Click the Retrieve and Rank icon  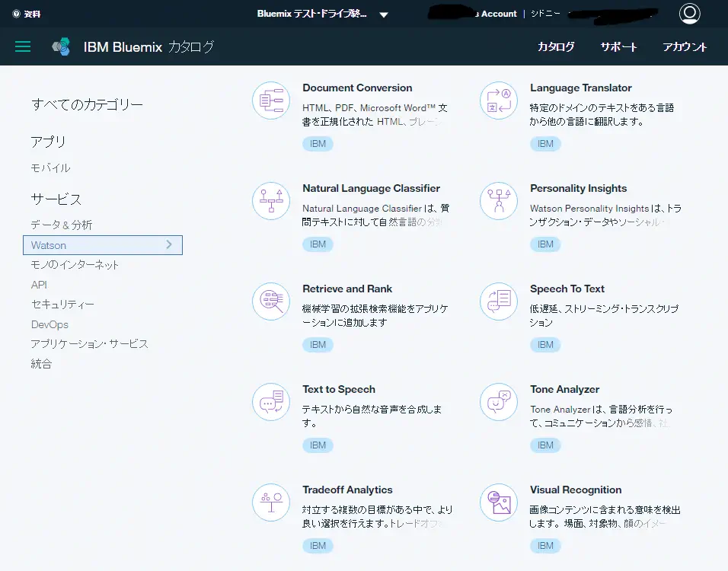271,301
